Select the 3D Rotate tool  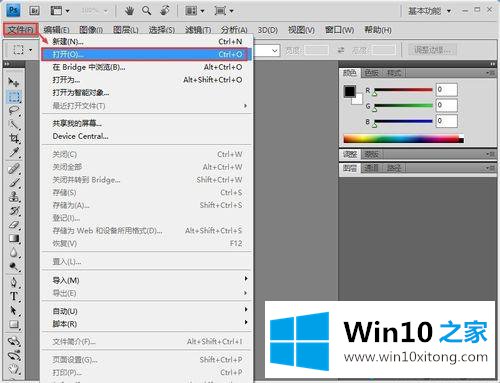(x=14, y=341)
